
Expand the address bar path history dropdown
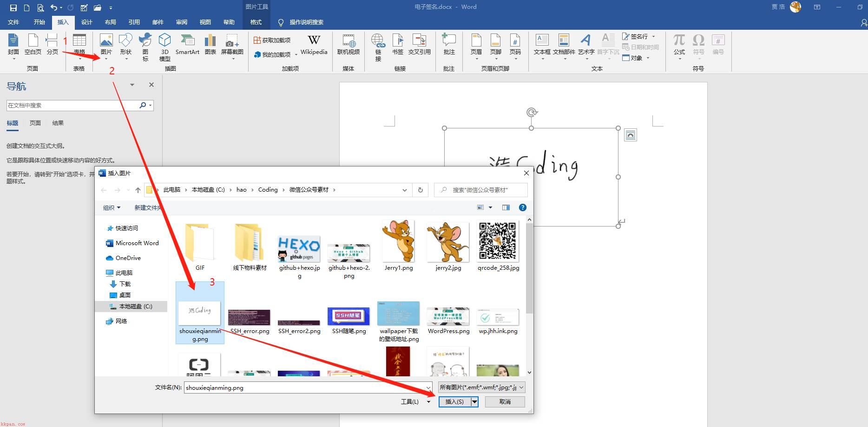pyautogui.click(x=404, y=190)
